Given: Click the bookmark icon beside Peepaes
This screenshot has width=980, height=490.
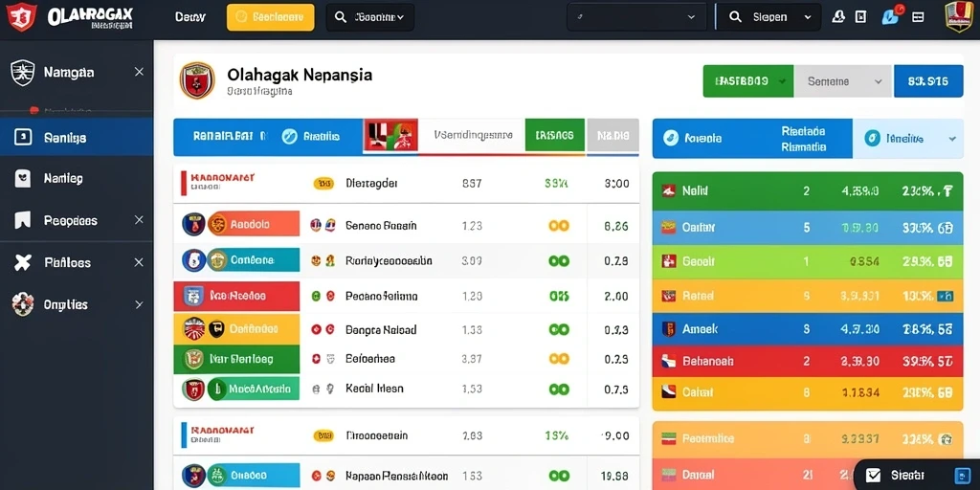Looking at the screenshot, I should click(23, 220).
